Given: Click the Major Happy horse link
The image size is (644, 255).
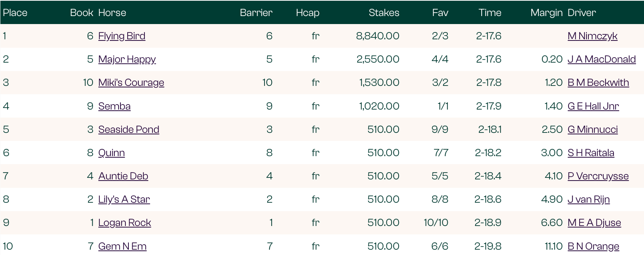Looking at the screenshot, I should [127, 59].
